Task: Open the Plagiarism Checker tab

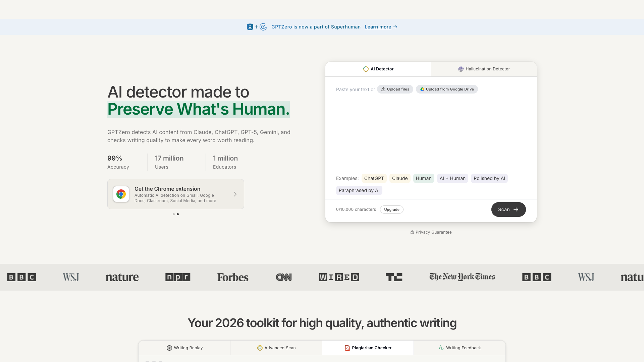Action: (x=368, y=348)
